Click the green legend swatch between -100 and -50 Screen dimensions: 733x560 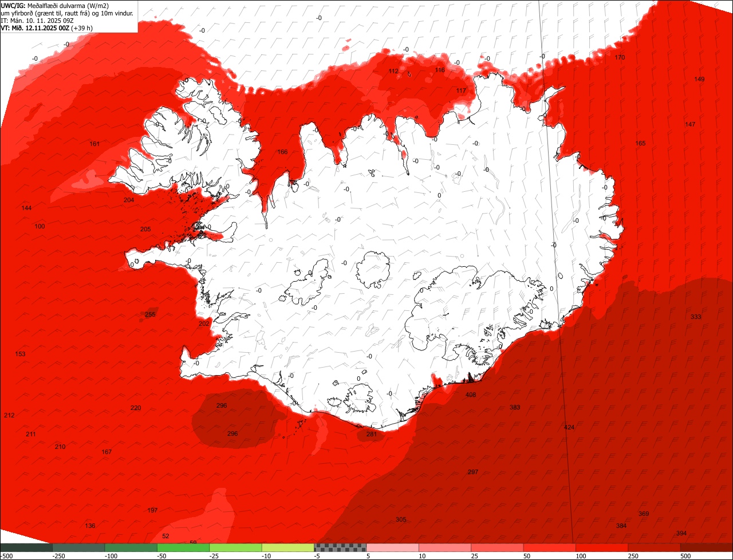(131, 547)
